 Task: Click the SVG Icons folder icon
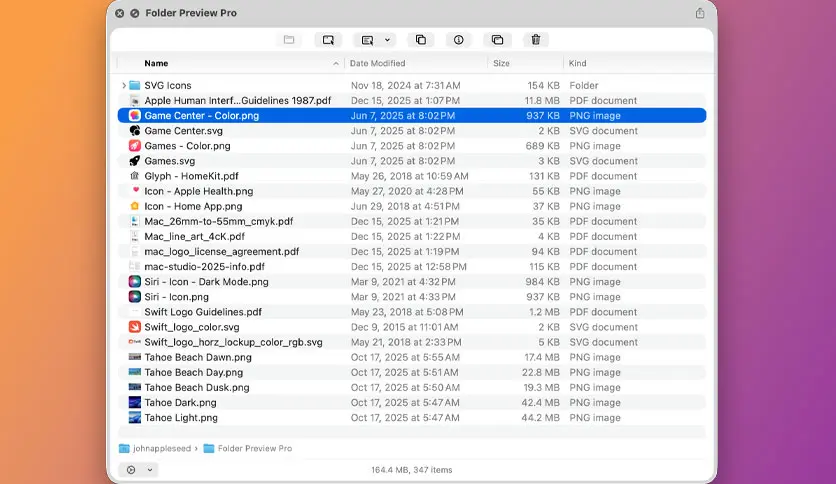pyautogui.click(x=135, y=85)
